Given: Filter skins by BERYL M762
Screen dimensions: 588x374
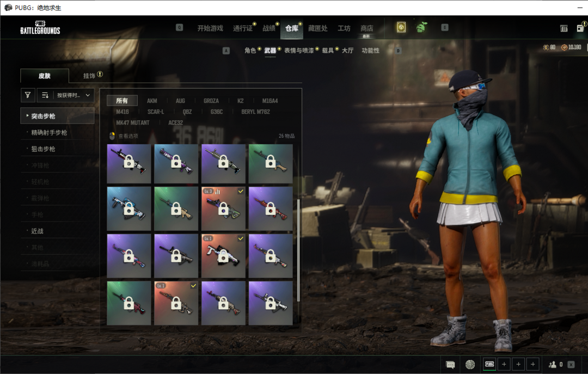Looking at the screenshot, I should pyautogui.click(x=255, y=112).
